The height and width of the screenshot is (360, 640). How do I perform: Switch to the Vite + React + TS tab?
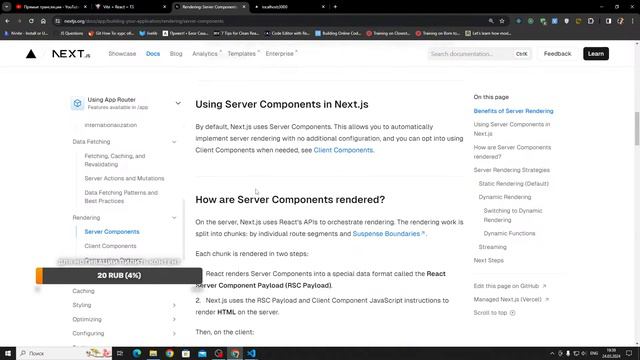coord(131,7)
